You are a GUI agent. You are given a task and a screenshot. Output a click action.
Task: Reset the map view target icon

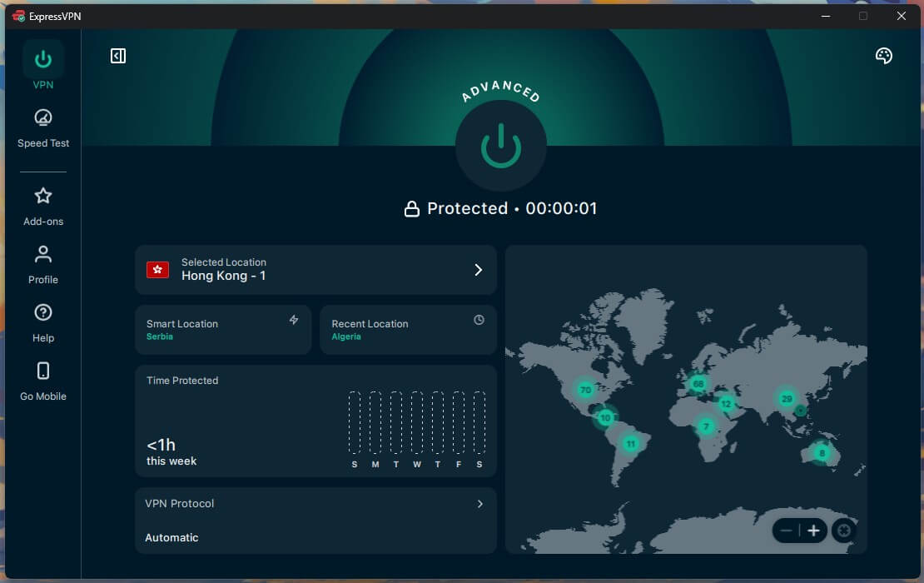point(844,531)
